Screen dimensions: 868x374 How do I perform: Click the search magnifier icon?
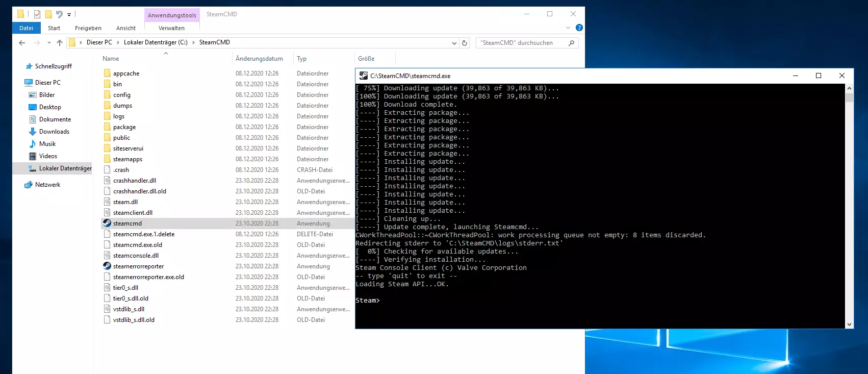[571, 43]
